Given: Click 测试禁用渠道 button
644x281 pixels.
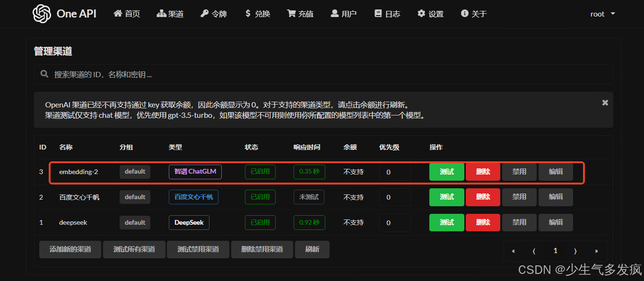Looking at the screenshot, I should 198,249.
